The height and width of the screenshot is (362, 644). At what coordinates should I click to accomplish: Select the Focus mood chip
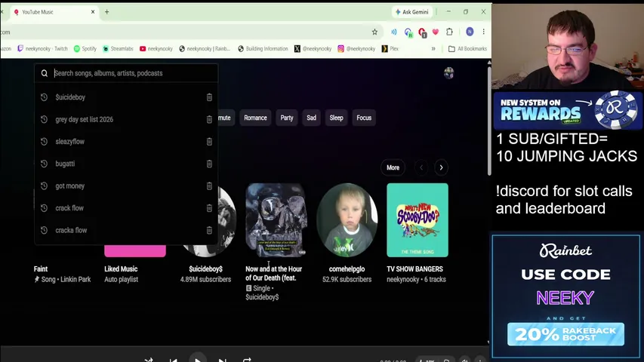click(364, 118)
